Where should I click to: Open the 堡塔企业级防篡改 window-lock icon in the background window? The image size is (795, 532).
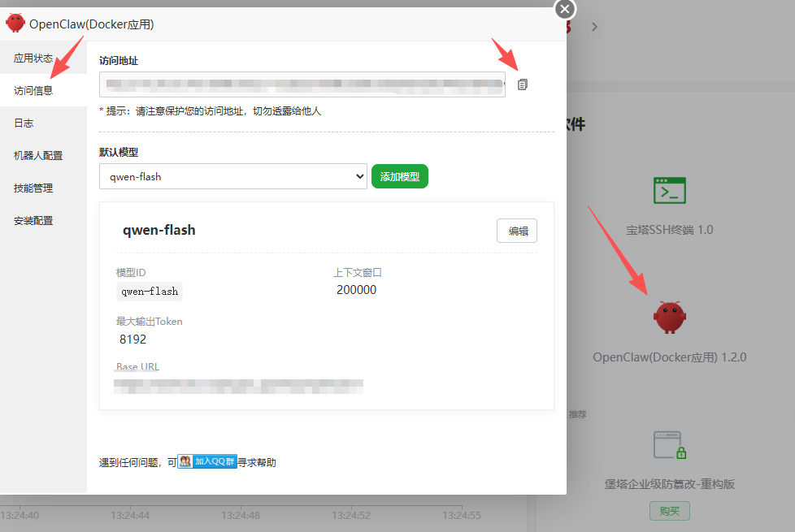tap(670, 445)
